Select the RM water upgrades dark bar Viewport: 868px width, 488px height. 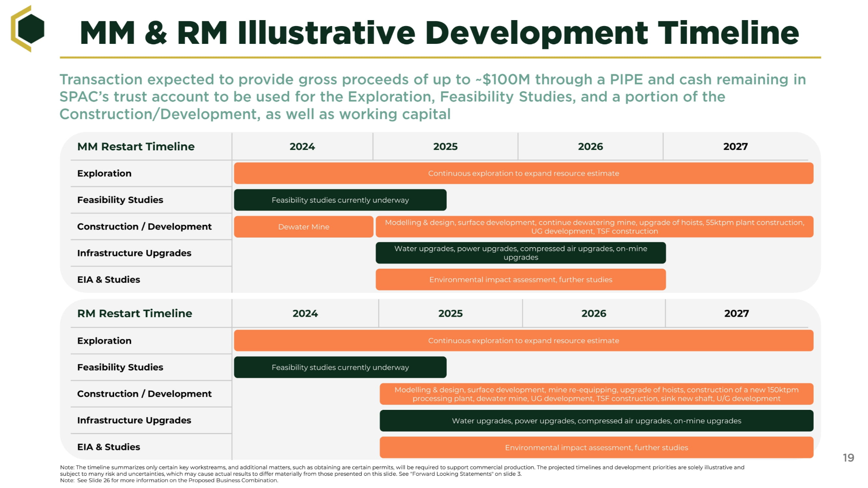(x=596, y=421)
